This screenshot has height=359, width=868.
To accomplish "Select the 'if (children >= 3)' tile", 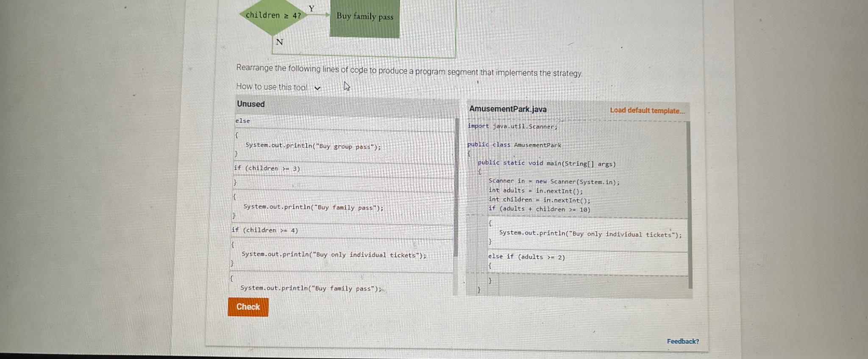I will (343, 169).
